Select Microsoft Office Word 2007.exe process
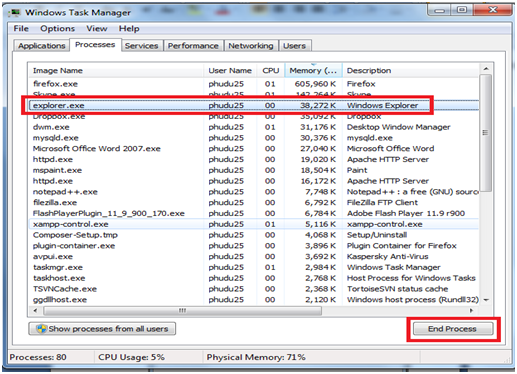 [x=254, y=149]
